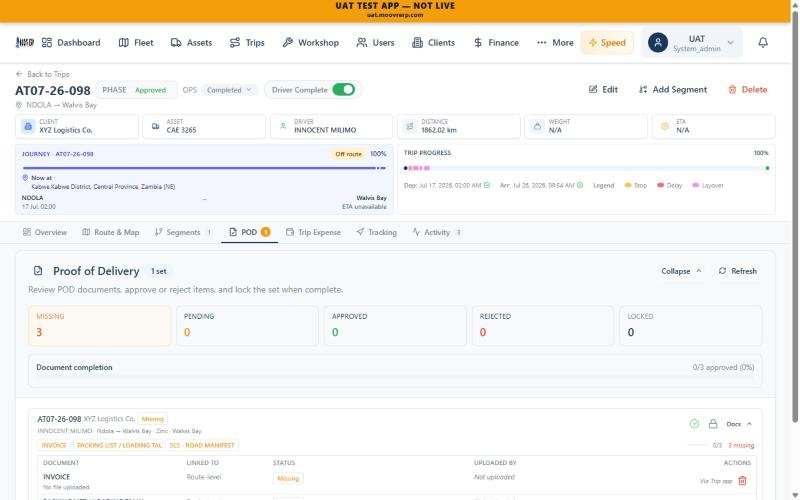Open the Workshop section

(311, 42)
